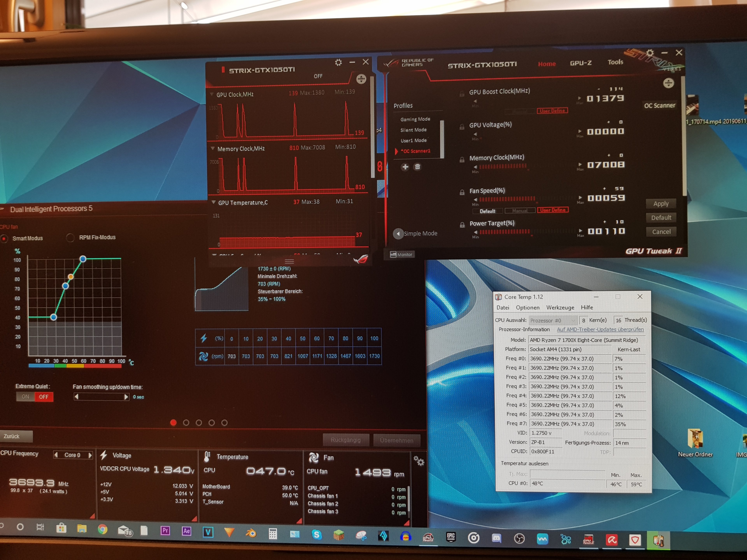Open the Optionen menu in Core Temp

point(528,307)
